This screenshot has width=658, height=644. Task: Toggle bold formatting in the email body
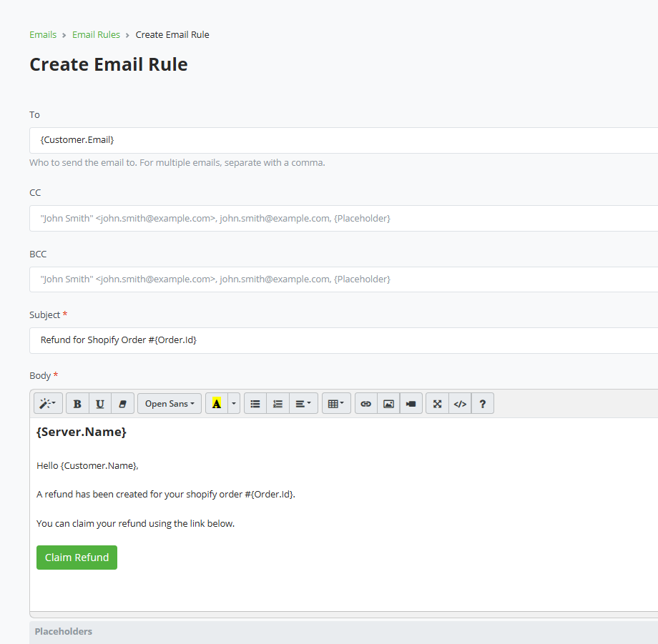tap(77, 403)
